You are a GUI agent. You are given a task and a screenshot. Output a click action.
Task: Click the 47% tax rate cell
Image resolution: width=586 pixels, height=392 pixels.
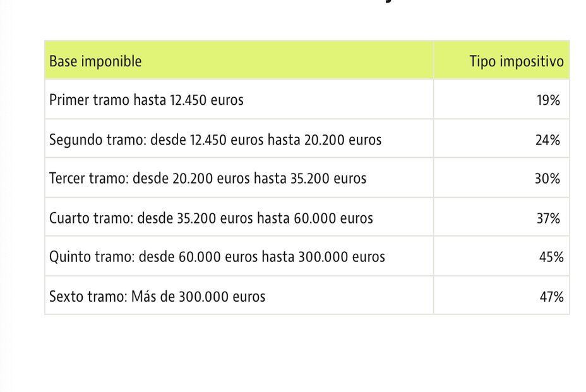pyautogui.click(x=551, y=297)
